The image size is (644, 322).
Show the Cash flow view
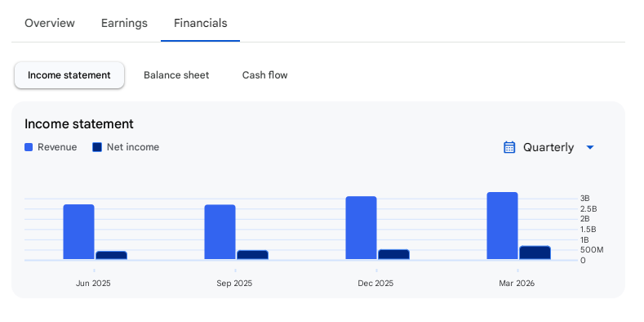point(265,75)
